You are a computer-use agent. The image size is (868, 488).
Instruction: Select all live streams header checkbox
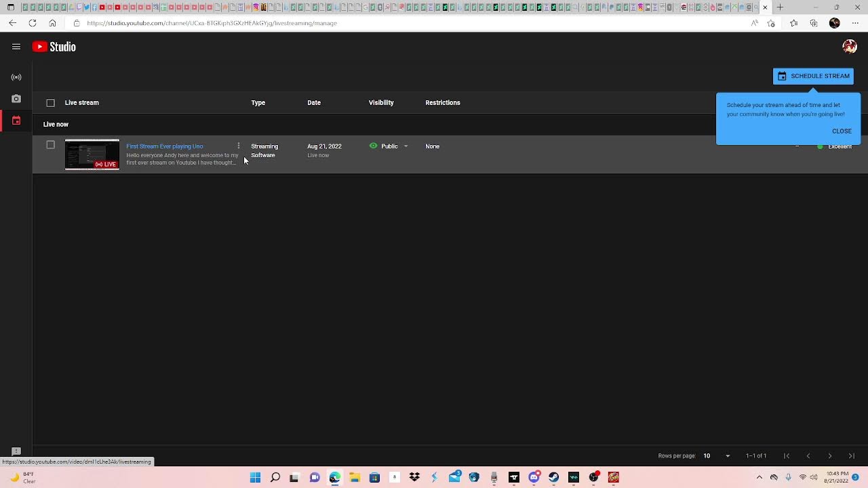(50, 103)
